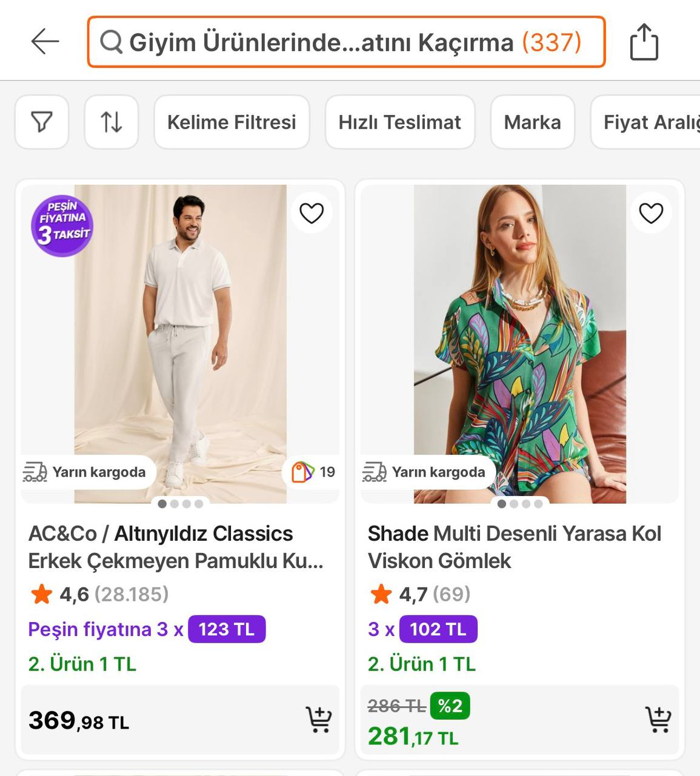The width and height of the screenshot is (700, 776).
Task: Add Shade Viskon Gömlek to cart
Action: [x=658, y=720]
